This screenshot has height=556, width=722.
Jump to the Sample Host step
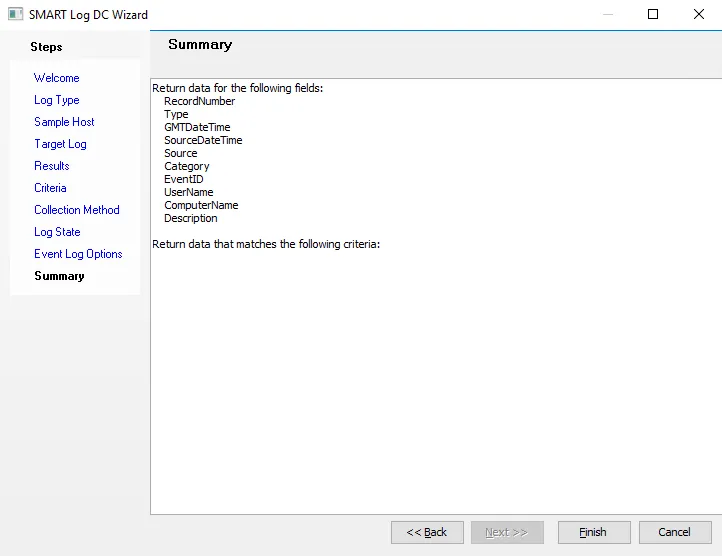[64, 122]
